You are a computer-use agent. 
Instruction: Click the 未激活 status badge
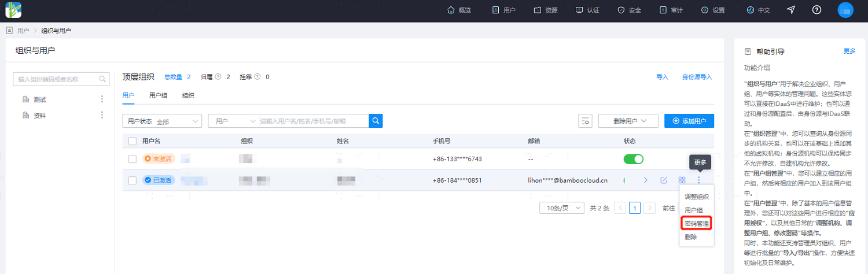tap(159, 159)
